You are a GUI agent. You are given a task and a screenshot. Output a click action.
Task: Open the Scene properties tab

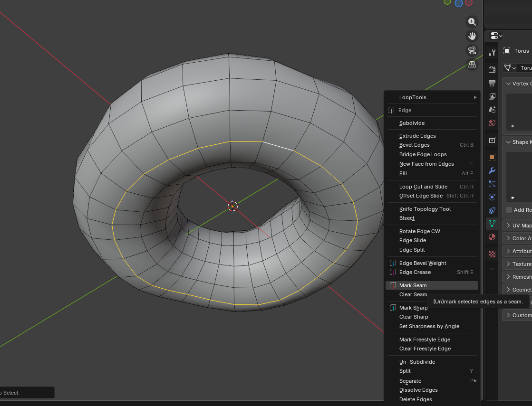tap(492, 110)
